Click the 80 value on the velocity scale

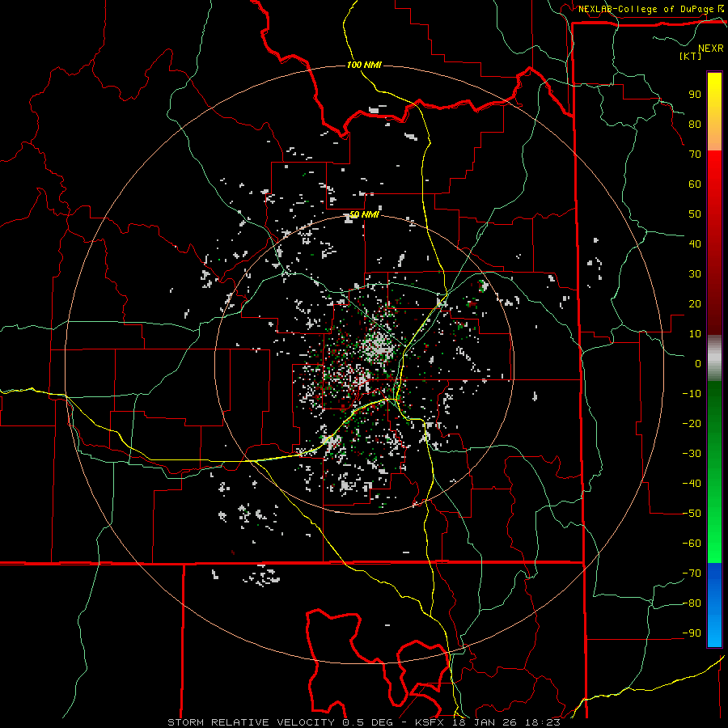click(x=695, y=125)
